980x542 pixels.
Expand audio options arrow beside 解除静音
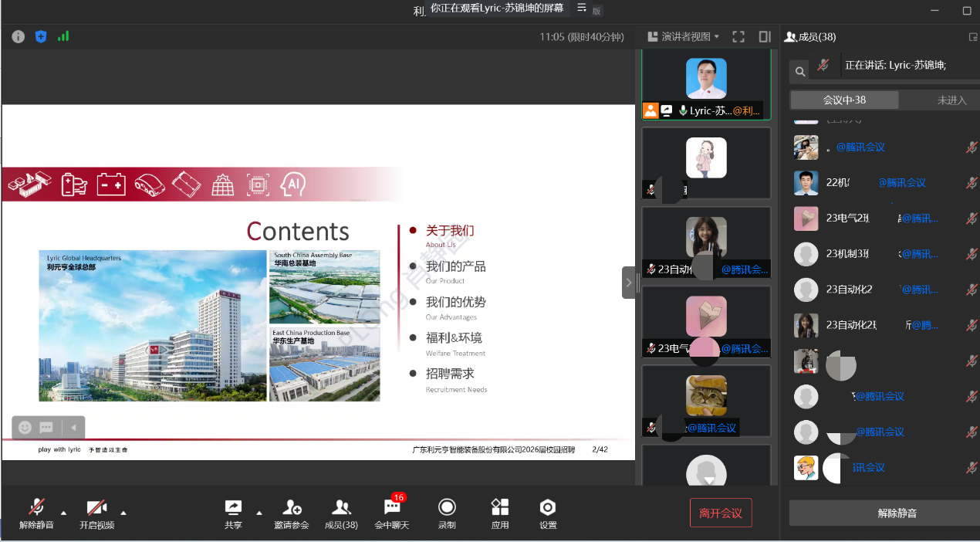[x=64, y=512]
